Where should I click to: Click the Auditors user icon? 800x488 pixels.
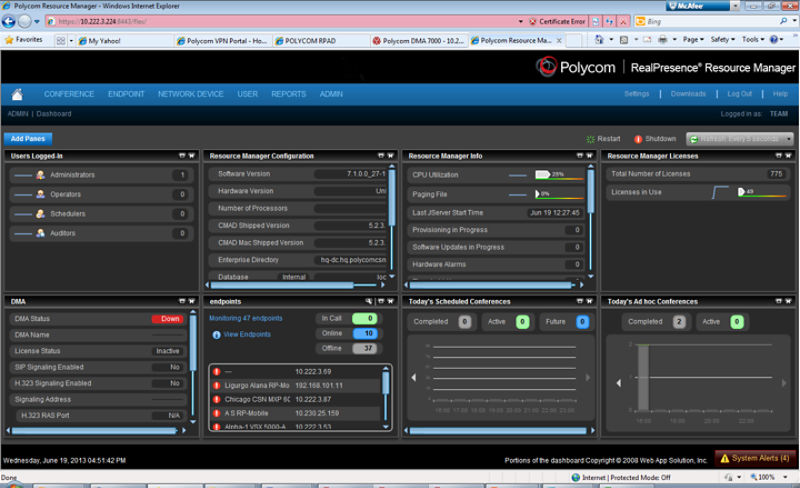(40, 233)
